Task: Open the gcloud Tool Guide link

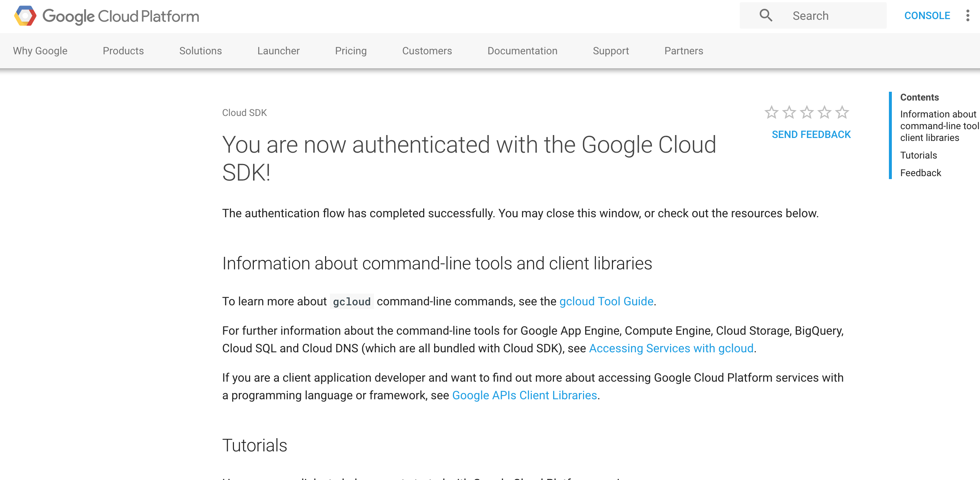Action: pos(606,301)
